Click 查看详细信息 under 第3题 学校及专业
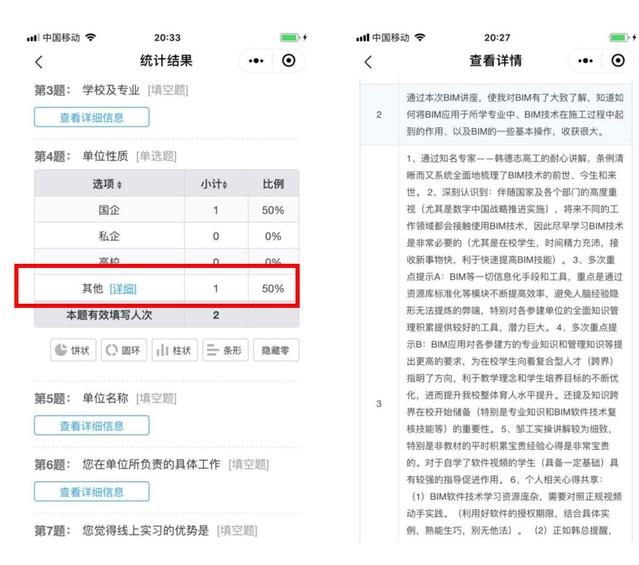 (x=91, y=117)
